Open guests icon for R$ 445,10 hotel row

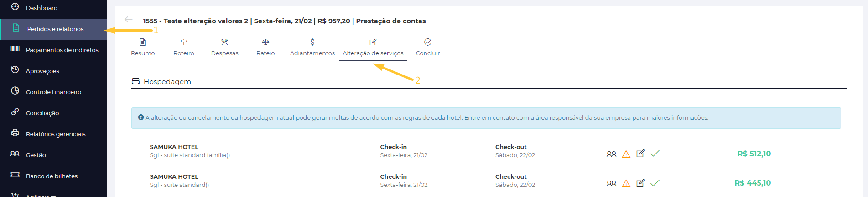click(x=611, y=183)
